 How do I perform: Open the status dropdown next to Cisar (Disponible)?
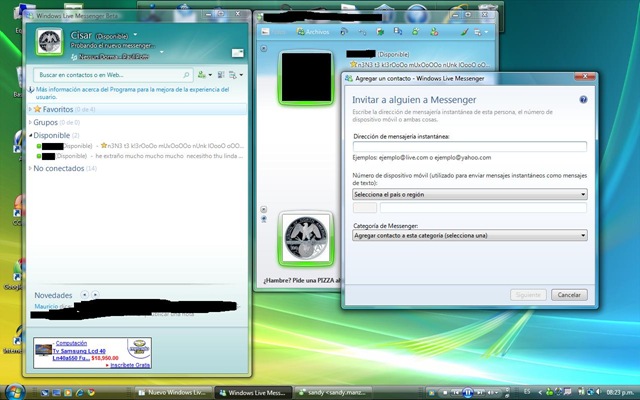pyautogui.click(x=136, y=35)
